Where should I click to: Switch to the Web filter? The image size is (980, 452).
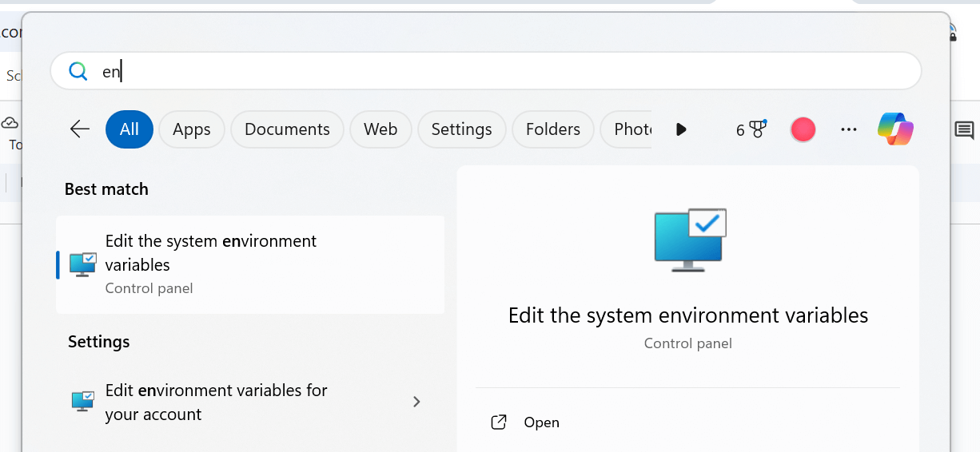point(380,129)
